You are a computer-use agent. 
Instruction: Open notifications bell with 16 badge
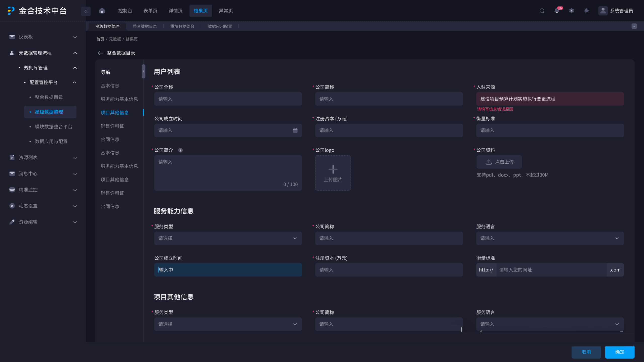click(x=557, y=11)
